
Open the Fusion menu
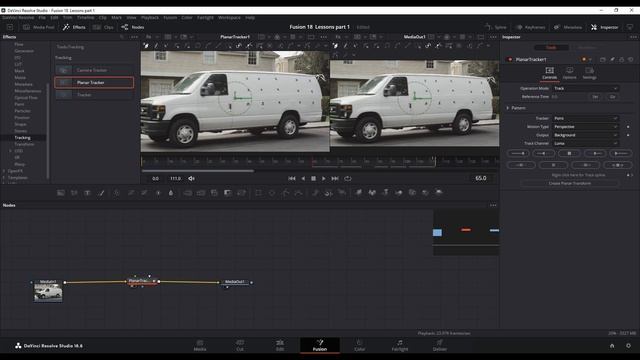170,18
